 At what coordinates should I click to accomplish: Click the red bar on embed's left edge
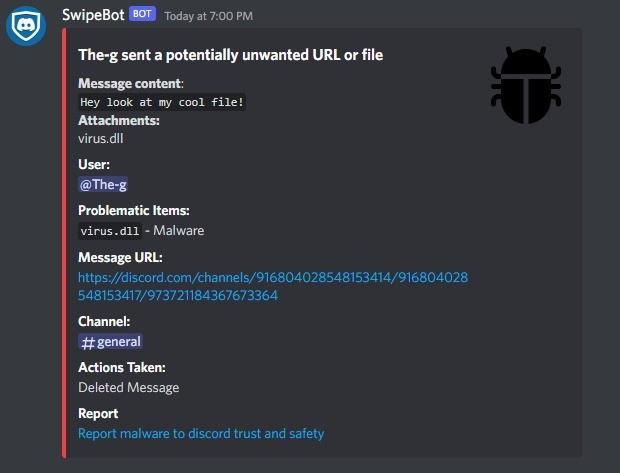(65, 242)
